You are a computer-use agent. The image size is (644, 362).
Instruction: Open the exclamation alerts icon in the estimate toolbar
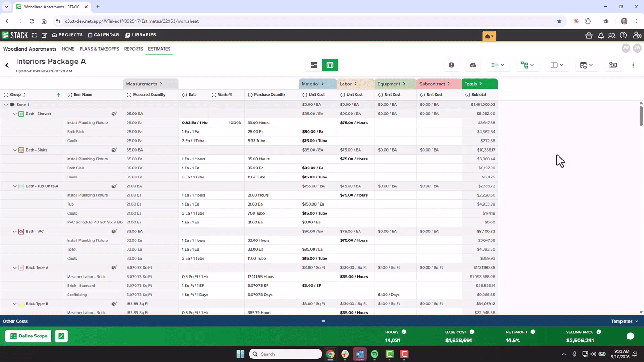[x=451, y=65]
